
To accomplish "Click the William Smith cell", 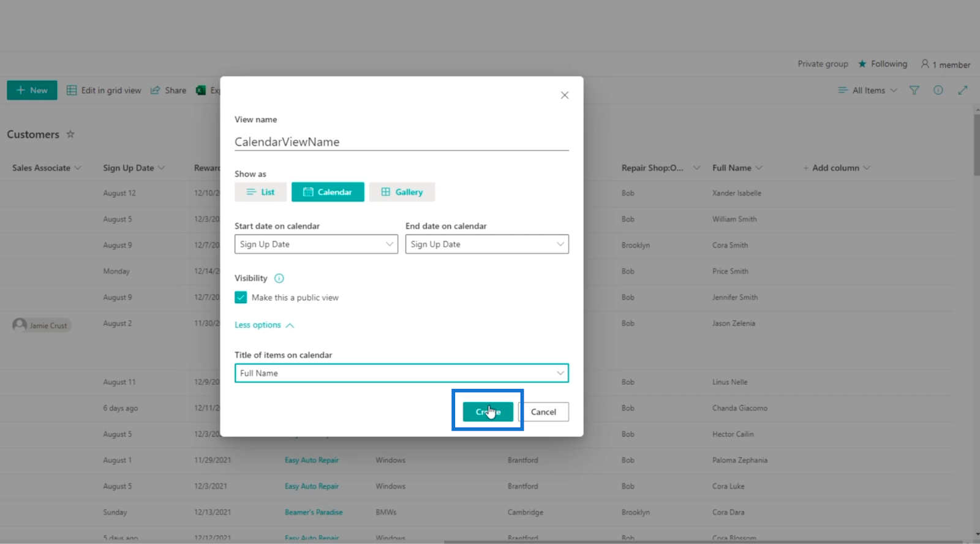I will (x=734, y=219).
